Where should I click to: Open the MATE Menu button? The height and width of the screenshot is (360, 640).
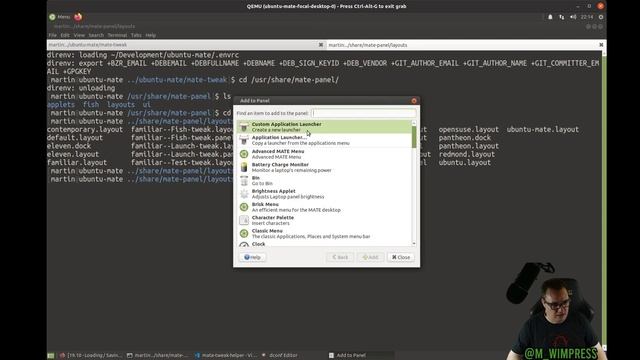[x=60, y=17]
